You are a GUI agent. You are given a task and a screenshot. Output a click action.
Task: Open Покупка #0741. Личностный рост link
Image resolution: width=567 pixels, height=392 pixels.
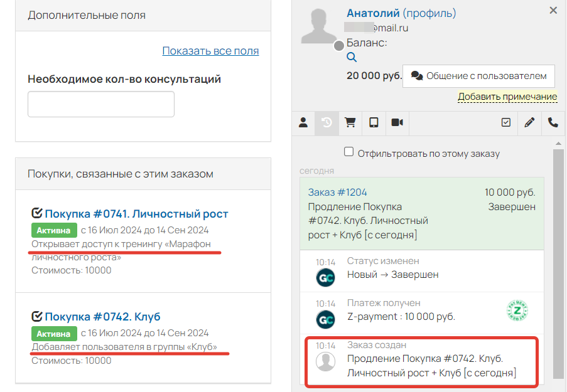(x=136, y=214)
